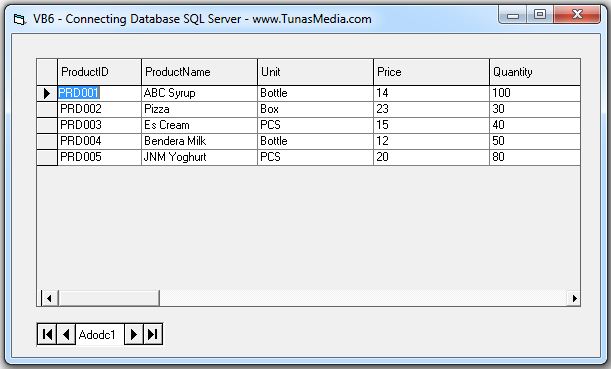The height and width of the screenshot is (369, 611).
Task: Click the quantity 50 cell
Action: pos(535,141)
